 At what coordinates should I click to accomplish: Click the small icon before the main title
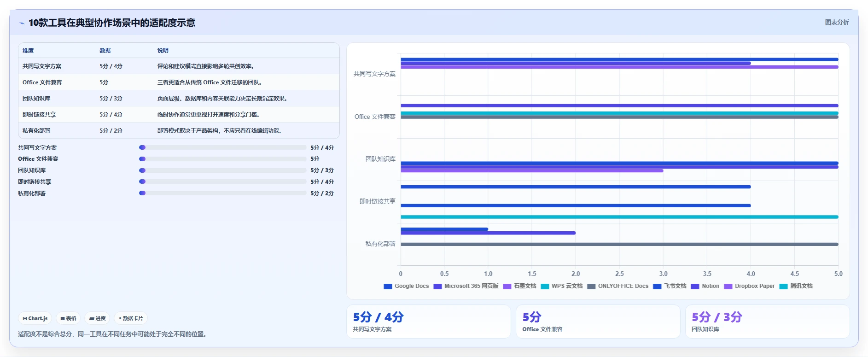(22, 23)
